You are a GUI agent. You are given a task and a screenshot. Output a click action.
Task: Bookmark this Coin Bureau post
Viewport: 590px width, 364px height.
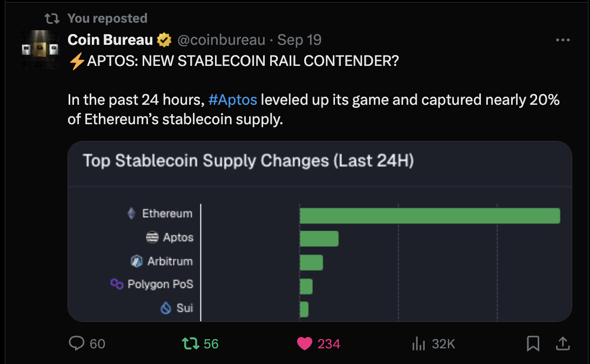(x=533, y=343)
